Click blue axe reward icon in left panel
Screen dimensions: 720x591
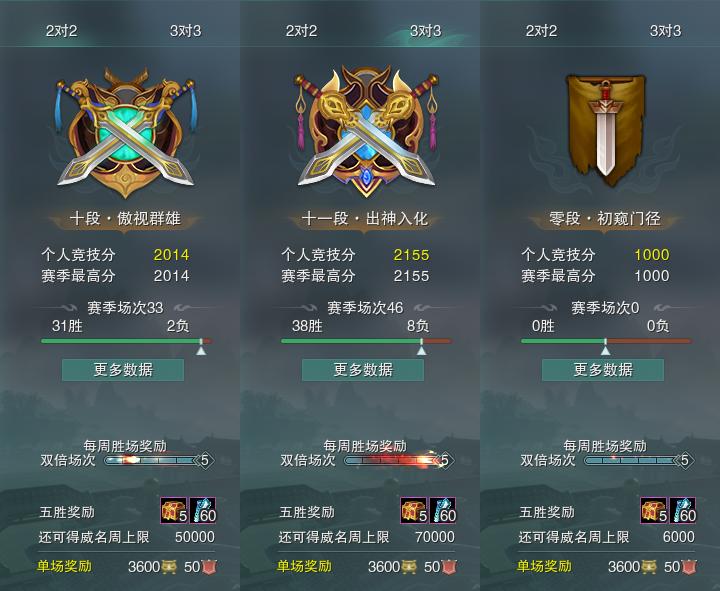(202, 511)
